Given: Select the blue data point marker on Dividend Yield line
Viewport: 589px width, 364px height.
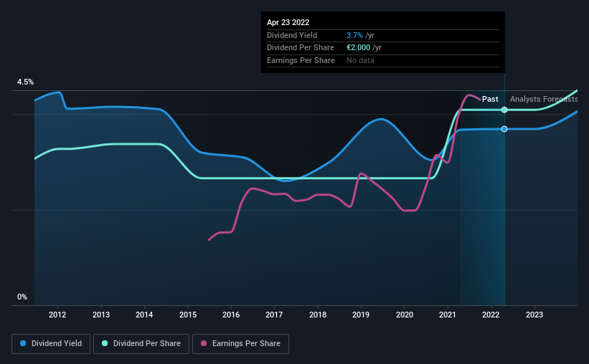Looking at the screenshot, I should coord(504,129).
